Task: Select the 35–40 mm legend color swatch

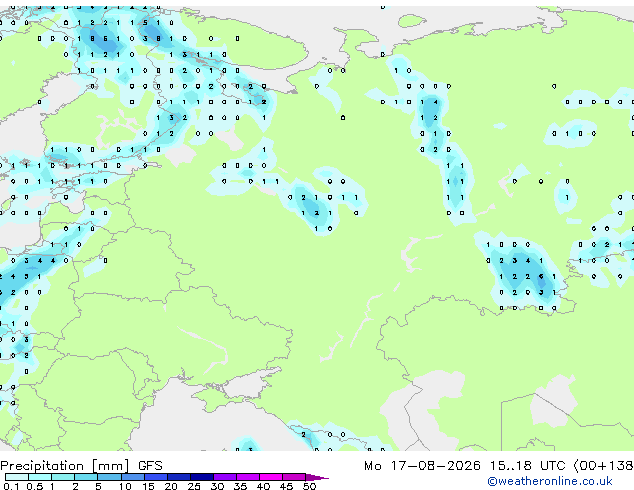Action: point(247,477)
